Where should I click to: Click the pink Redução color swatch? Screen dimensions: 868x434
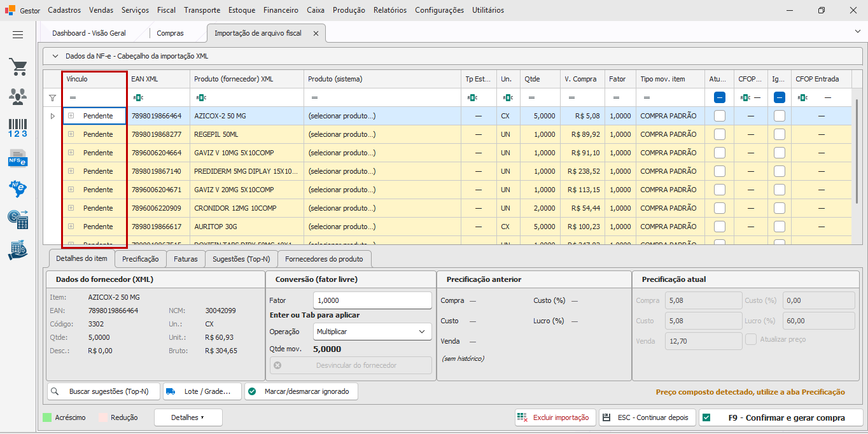tap(102, 417)
